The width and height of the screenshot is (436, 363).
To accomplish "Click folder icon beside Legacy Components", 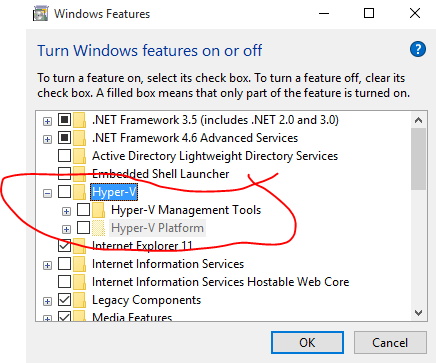I will [79, 300].
